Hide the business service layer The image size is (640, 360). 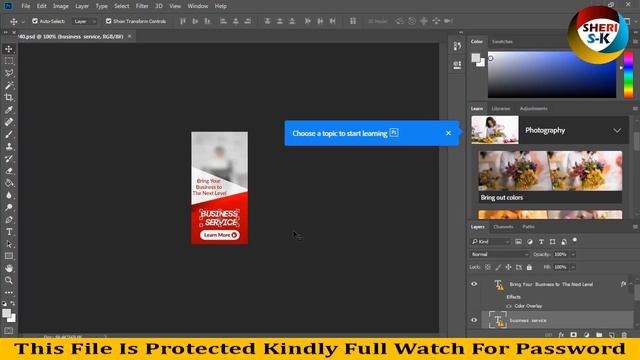point(474,320)
